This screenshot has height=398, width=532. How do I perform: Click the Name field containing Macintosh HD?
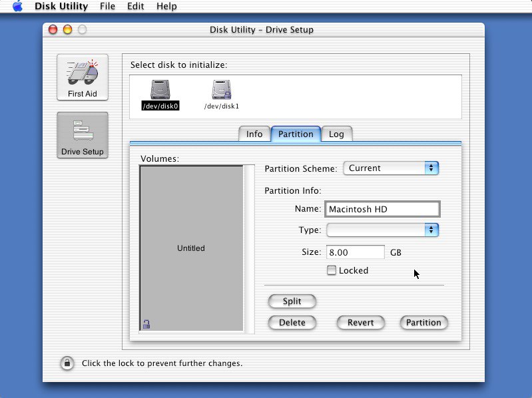382,209
